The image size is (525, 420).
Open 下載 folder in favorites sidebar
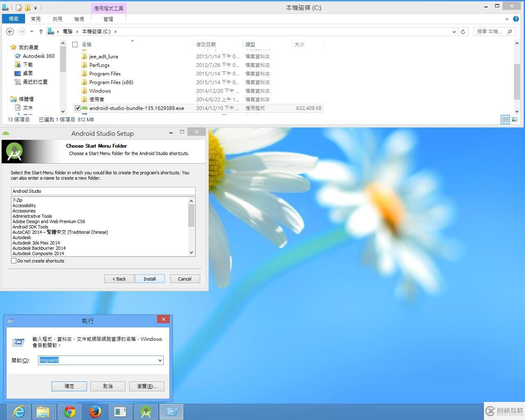tap(27, 65)
